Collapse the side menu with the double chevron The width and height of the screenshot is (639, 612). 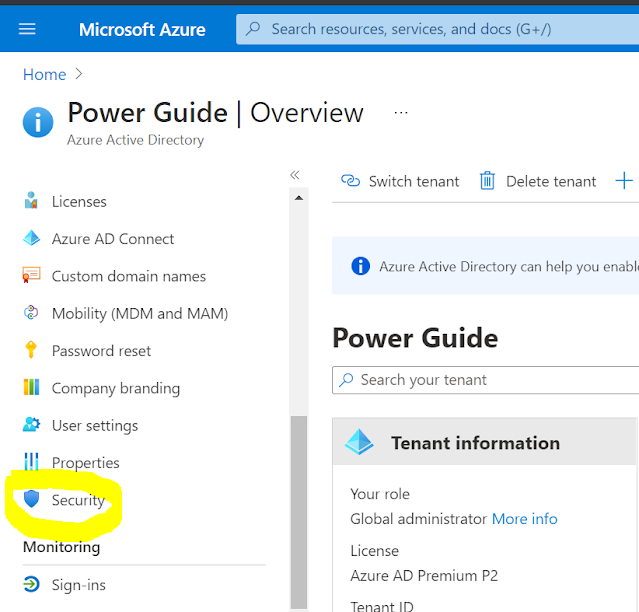(x=295, y=175)
